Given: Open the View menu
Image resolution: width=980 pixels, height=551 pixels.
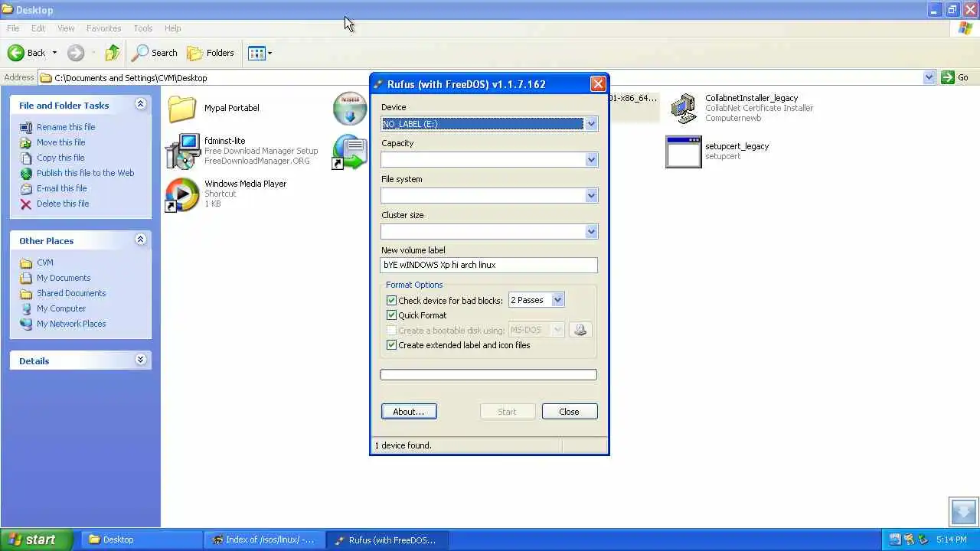Looking at the screenshot, I should (x=66, y=28).
